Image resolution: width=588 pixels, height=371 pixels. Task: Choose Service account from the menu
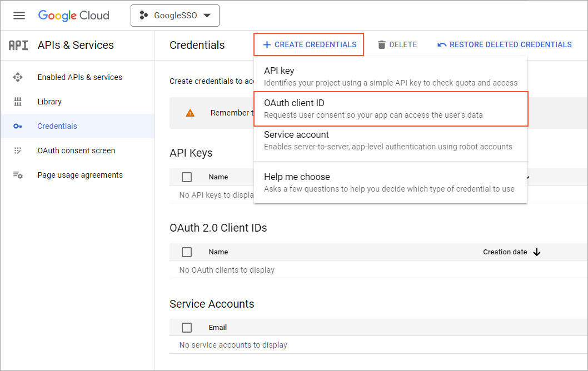pos(390,141)
